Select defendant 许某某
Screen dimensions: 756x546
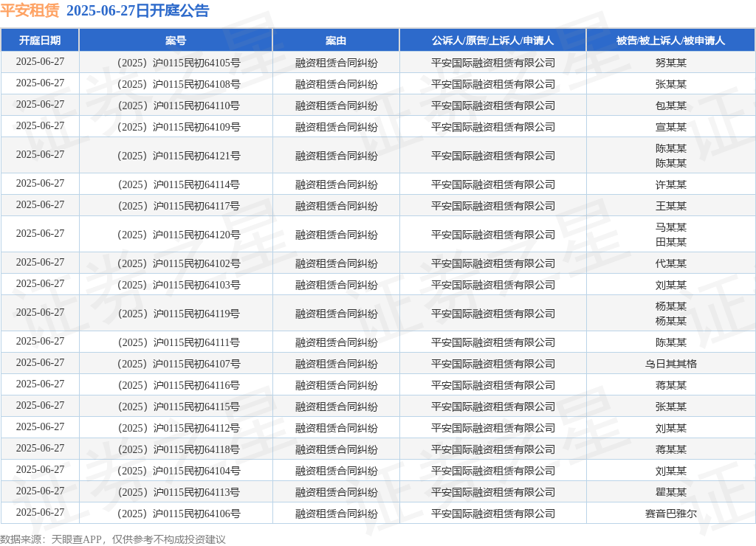670,184
